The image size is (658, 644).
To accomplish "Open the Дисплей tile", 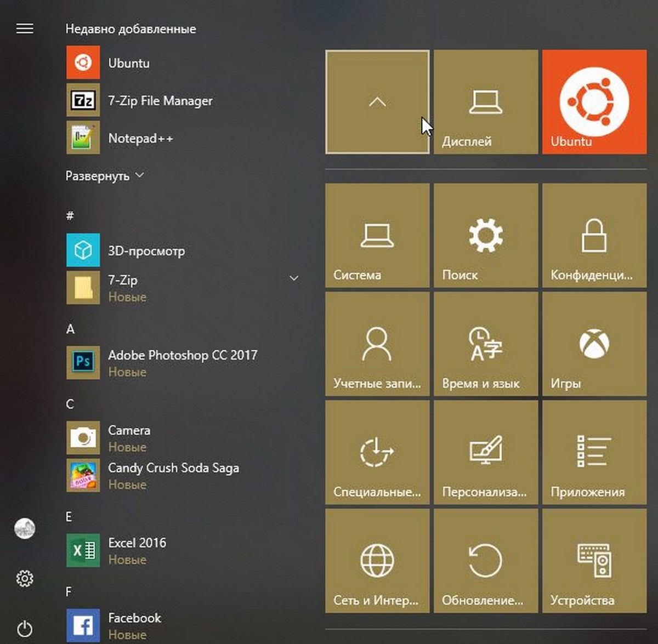I will 486,102.
